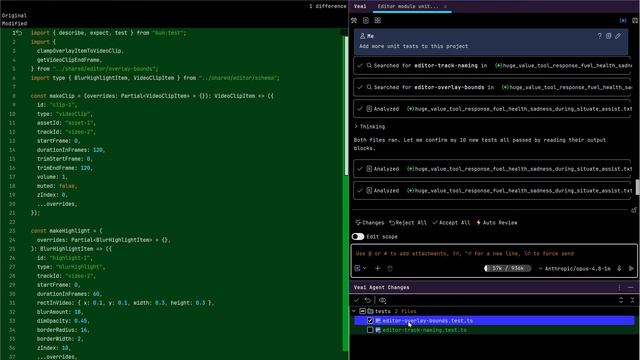640x360 pixels.
Task: Click the microphone icon in chat input
Action: [x=619, y=268]
